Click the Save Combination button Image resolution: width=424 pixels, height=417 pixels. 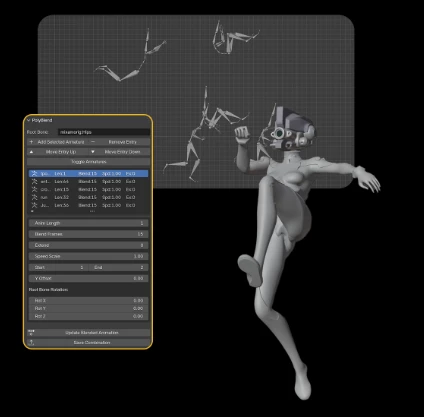click(88, 342)
